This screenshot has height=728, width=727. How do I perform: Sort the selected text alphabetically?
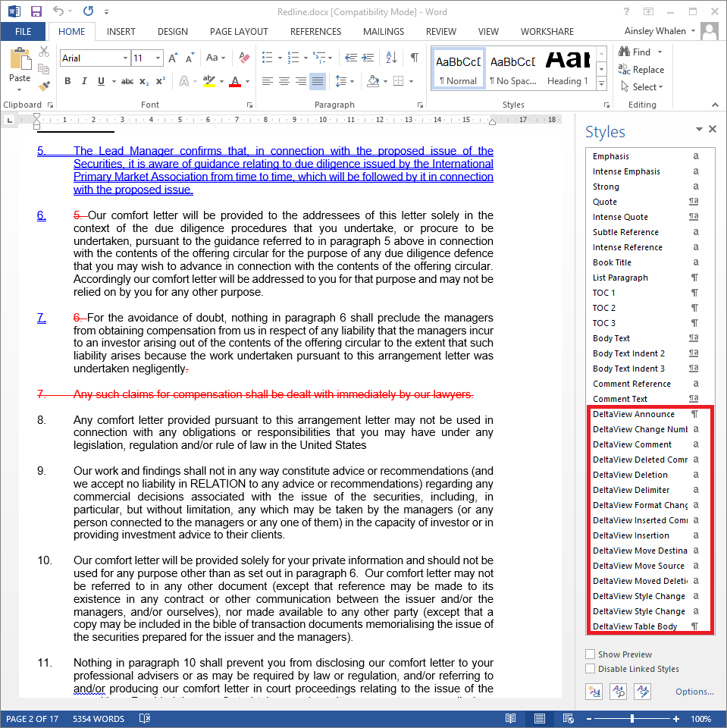point(391,58)
